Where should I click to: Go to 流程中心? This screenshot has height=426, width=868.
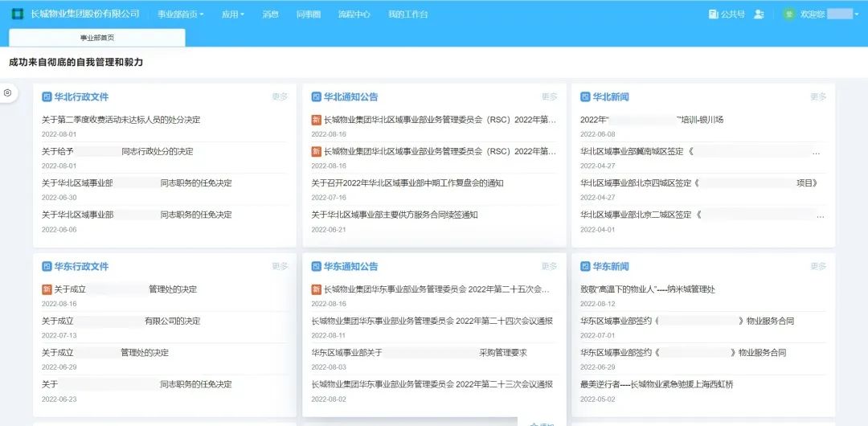[x=354, y=14]
